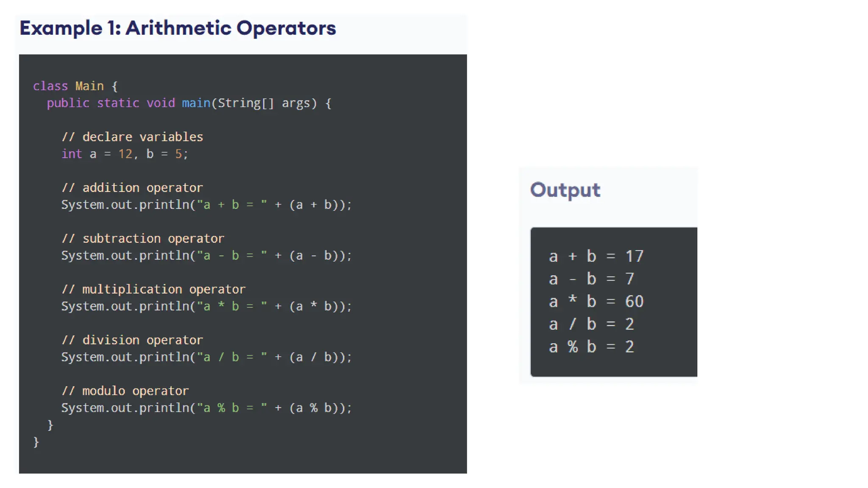The height and width of the screenshot is (488, 868).
Task: Click the '// division operator' comment
Action: pos(132,340)
